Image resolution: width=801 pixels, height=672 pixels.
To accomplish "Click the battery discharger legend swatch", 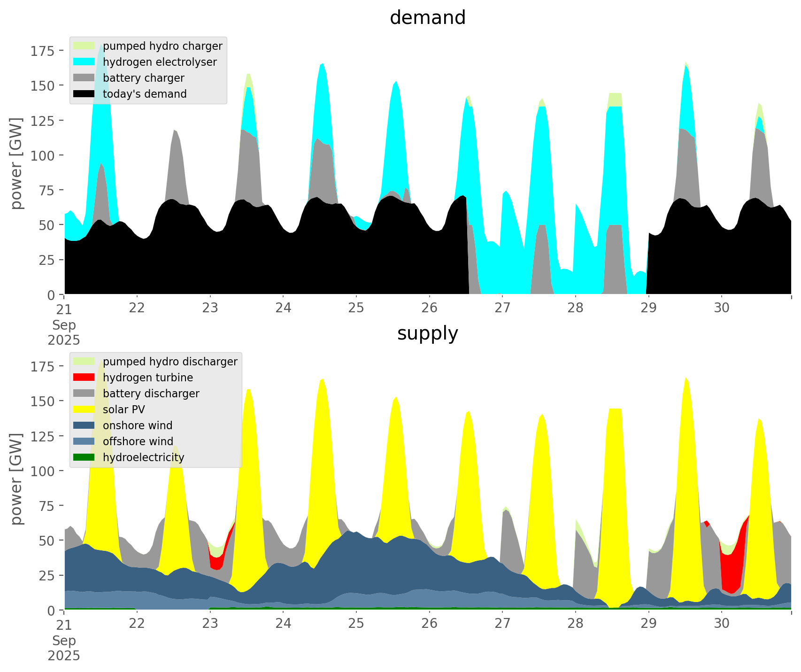I will [x=84, y=394].
